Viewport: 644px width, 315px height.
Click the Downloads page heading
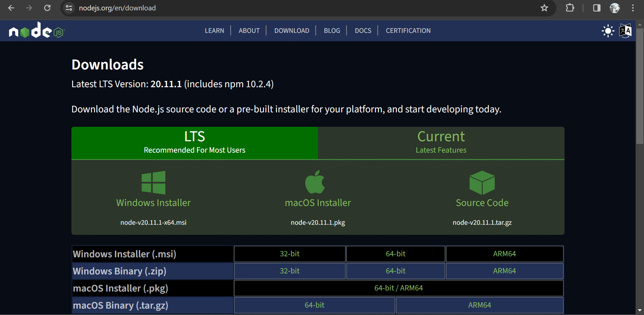(x=107, y=64)
